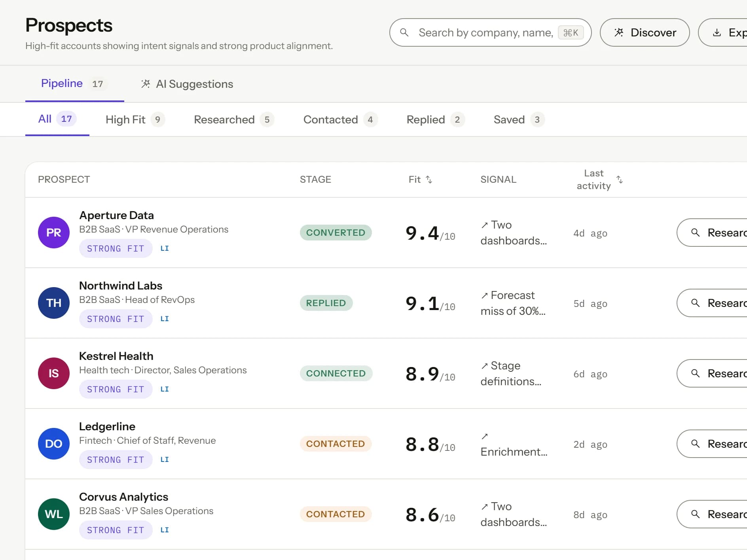Open LI link for Kestrel Health

point(165,389)
